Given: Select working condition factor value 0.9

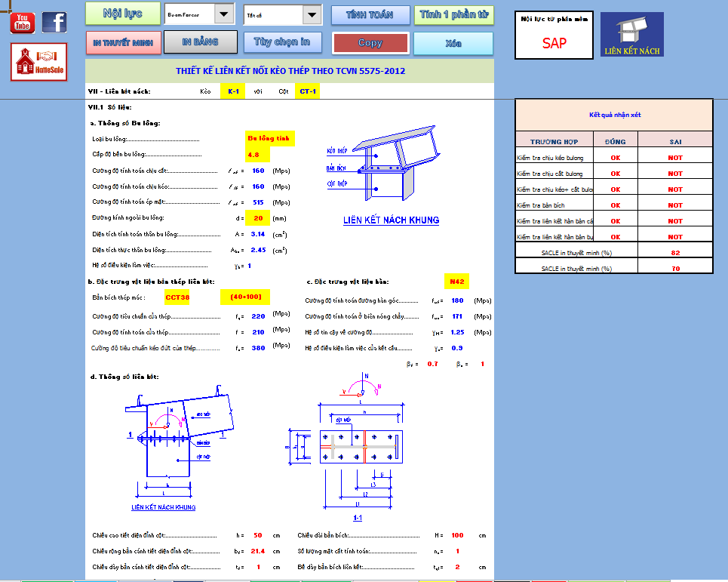Looking at the screenshot, I should (x=457, y=348).
